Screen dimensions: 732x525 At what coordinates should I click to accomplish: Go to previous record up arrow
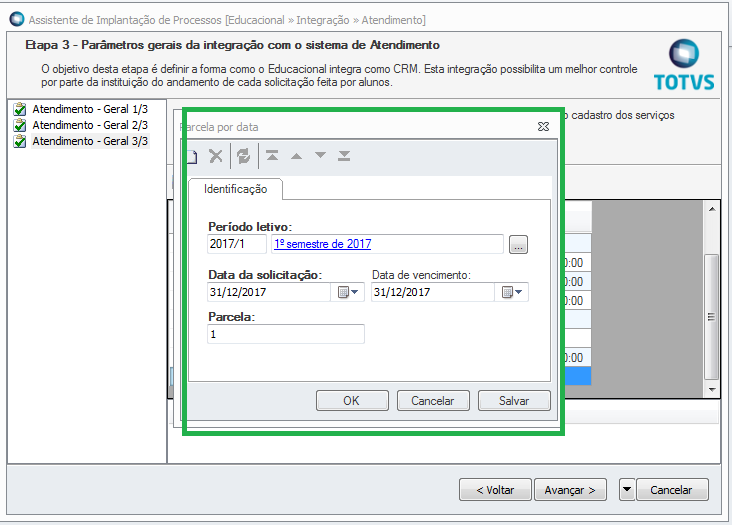(x=296, y=156)
